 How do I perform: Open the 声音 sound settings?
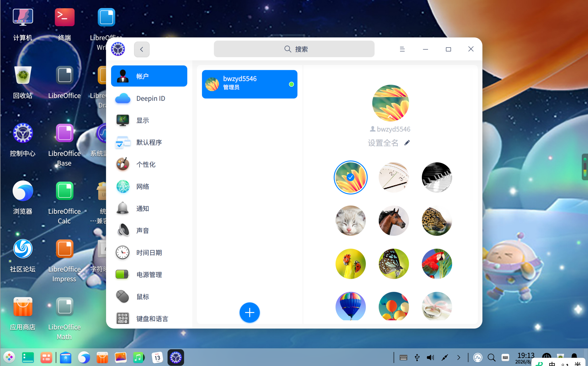(149, 230)
